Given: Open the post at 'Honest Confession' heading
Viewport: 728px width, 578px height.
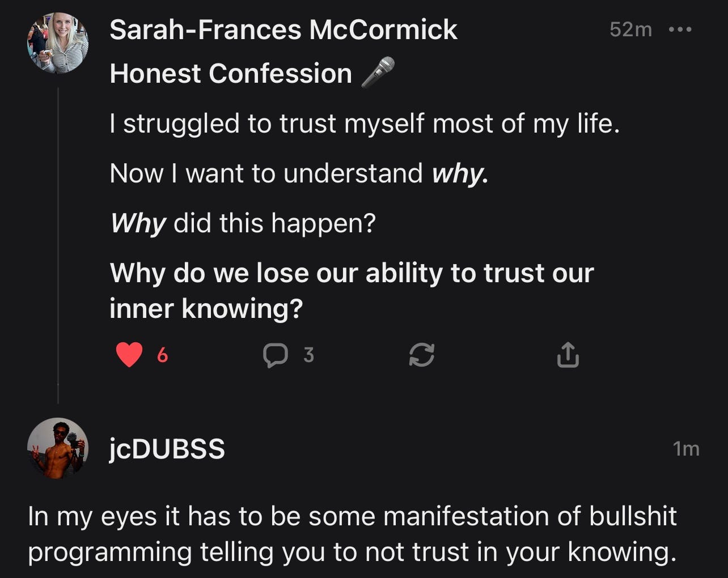Looking at the screenshot, I should [231, 74].
